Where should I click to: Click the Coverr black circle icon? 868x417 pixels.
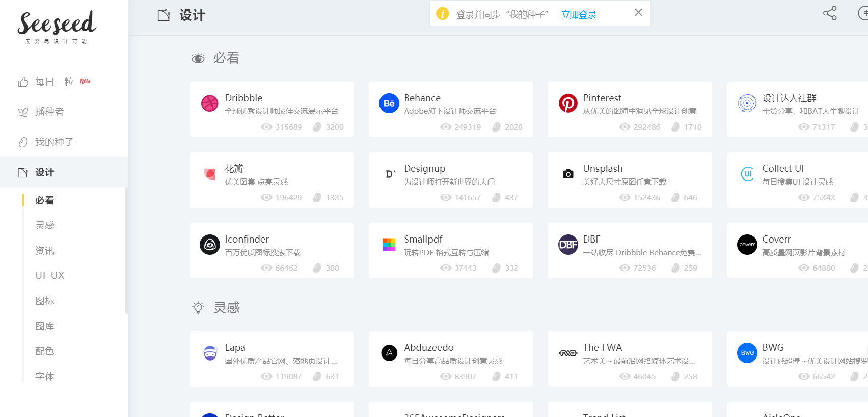coord(747,245)
